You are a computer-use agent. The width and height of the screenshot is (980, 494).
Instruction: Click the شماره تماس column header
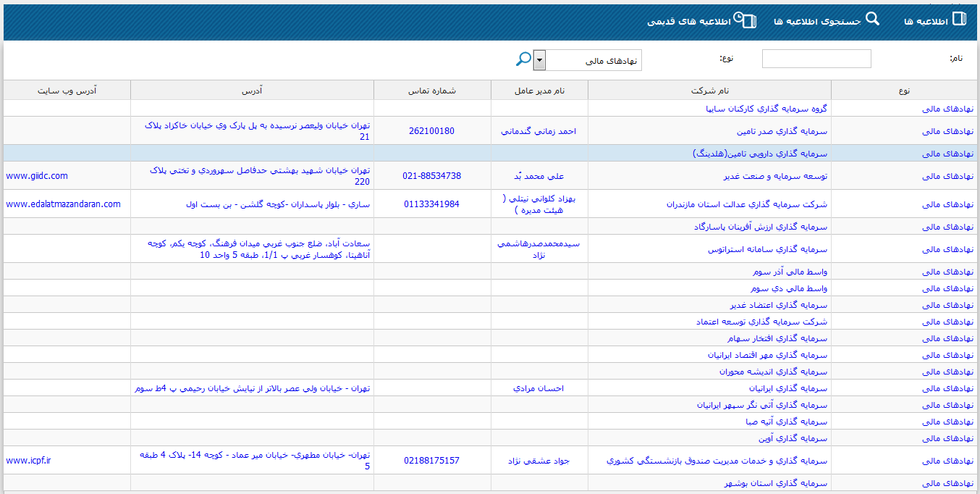(x=432, y=91)
